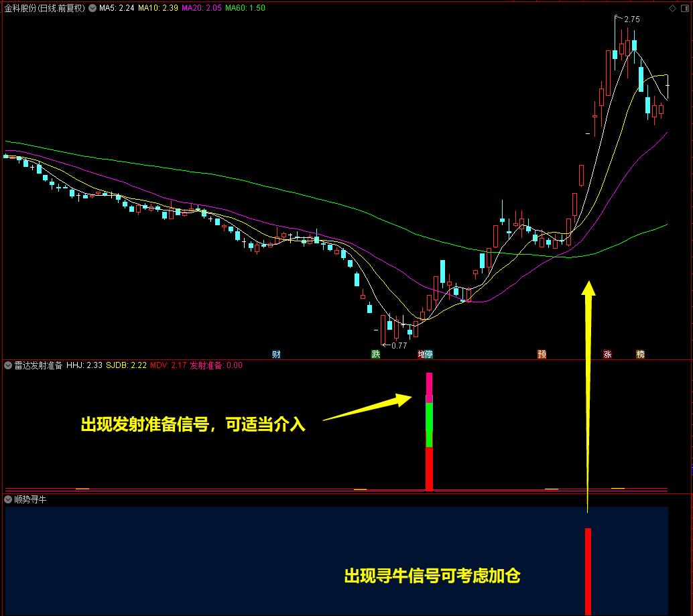Image resolution: width=693 pixels, height=616 pixels.
Task: Select the red 寻牛 signal bar
Action: (588, 571)
